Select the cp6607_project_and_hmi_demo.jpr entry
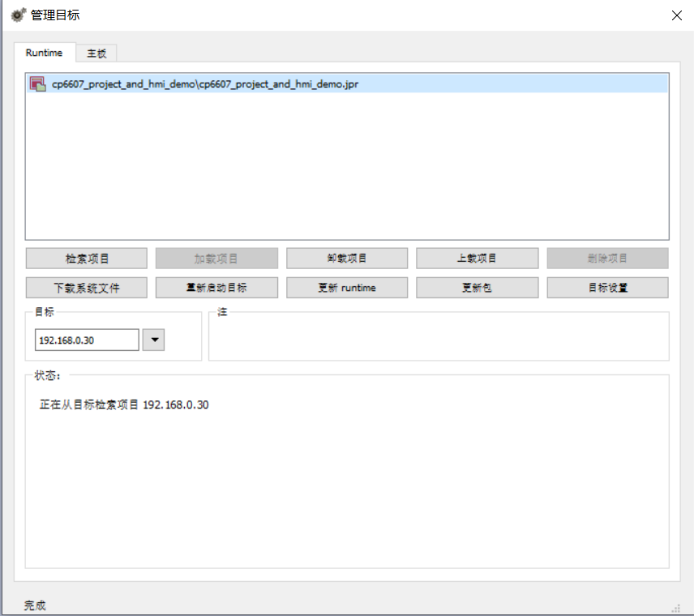Image resolution: width=694 pixels, height=616 pixels. coord(205,84)
